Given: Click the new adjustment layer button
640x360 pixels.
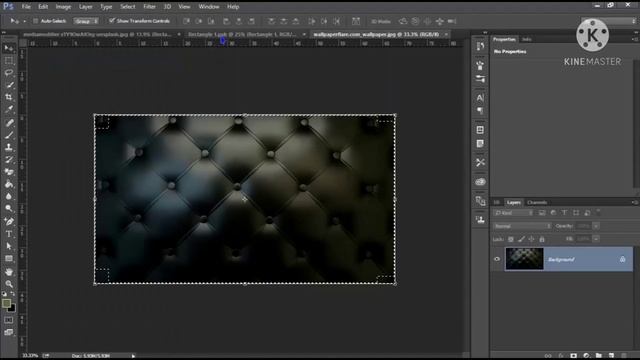Looking at the screenshot, I should 586,356.
